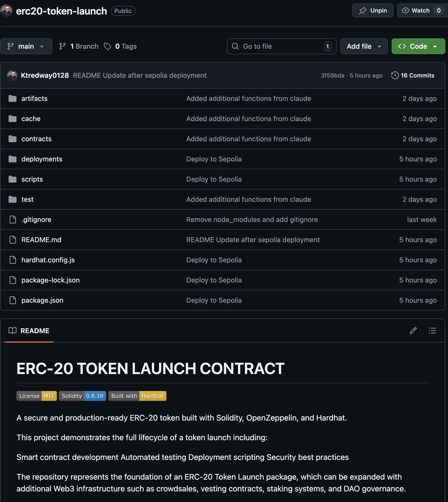Screen dimensions: 448x502
Task: Click the README.md file icon
Action: [x=13, y=240]
